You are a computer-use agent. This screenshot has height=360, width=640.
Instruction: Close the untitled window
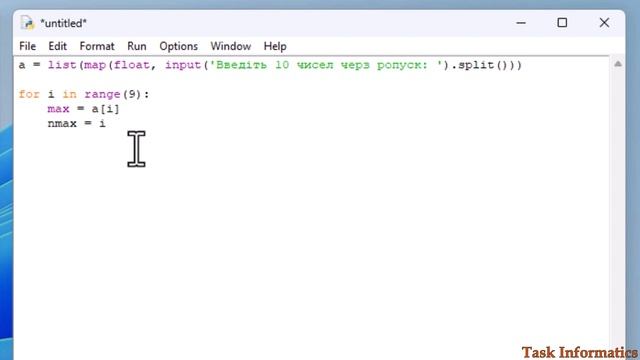click(x=604, y=22)
